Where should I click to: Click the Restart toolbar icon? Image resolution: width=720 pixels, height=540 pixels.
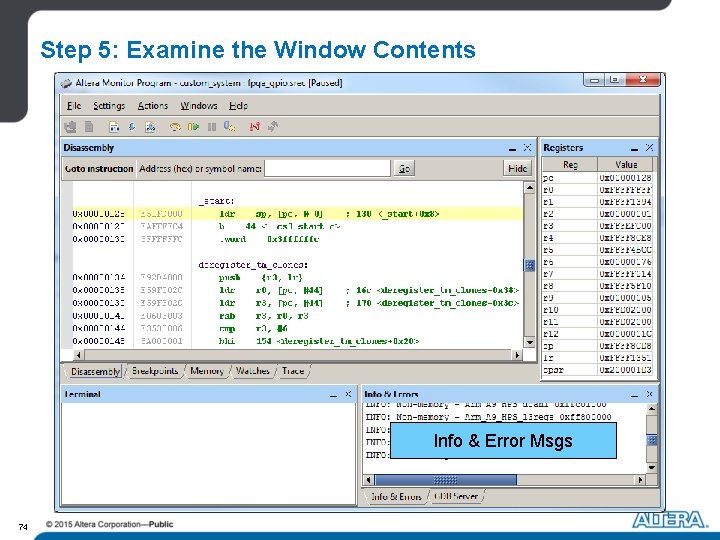(x=230, y=126)
